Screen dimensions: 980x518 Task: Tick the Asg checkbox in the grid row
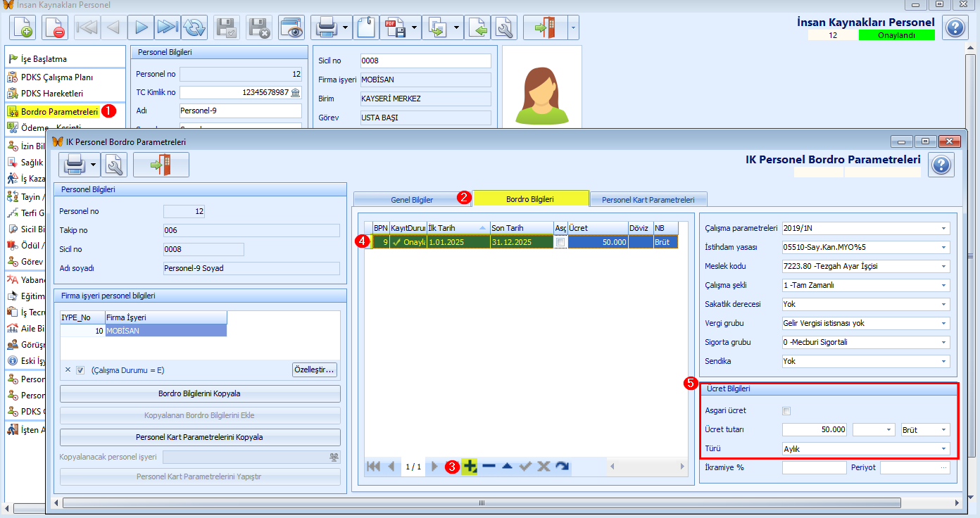tap(560, 242)
